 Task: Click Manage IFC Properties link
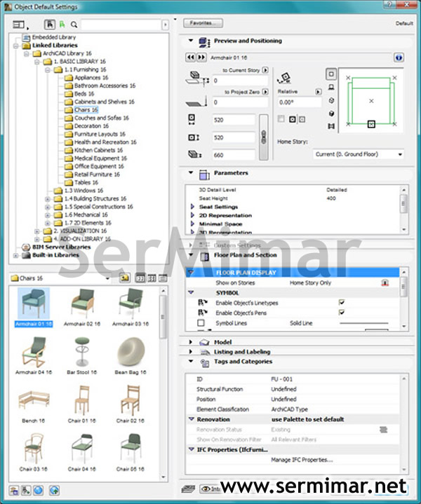(x=302, y=460)
